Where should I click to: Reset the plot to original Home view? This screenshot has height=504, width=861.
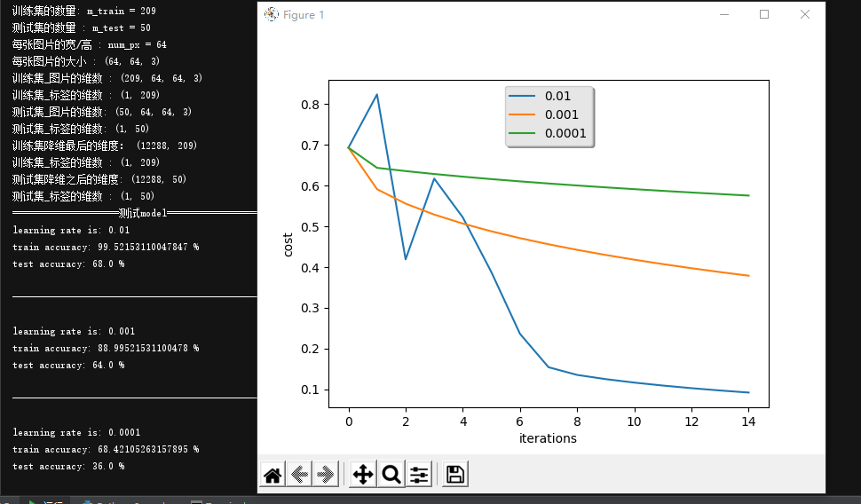(273, 475)
